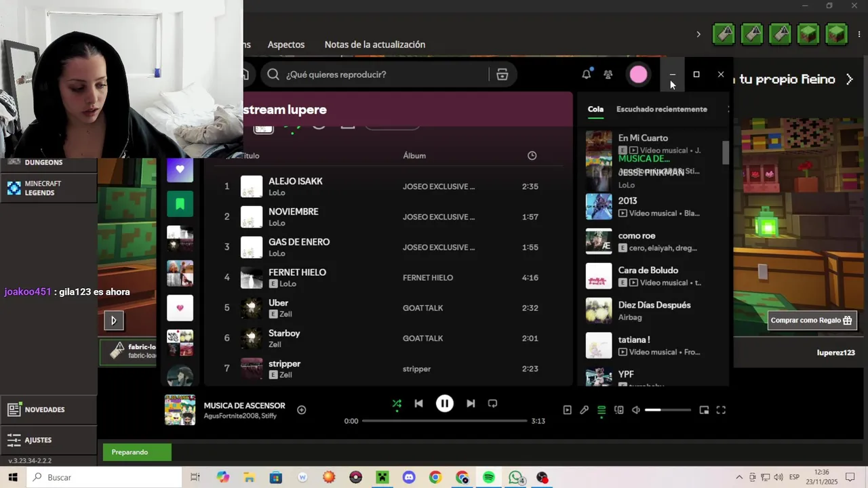Mute Spotify volume speaker icon
Viewport: 868px width, 488px height.
click(636, 410)
